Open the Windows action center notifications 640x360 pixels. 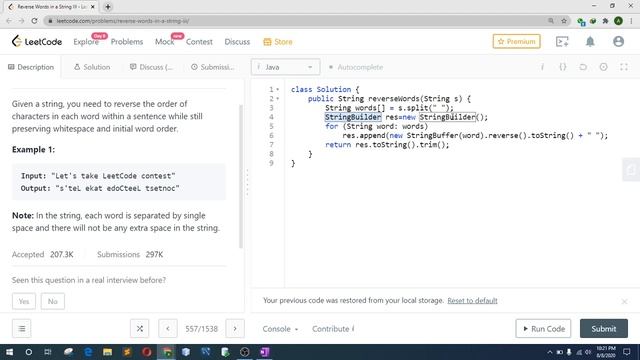[x=627, y=352]
